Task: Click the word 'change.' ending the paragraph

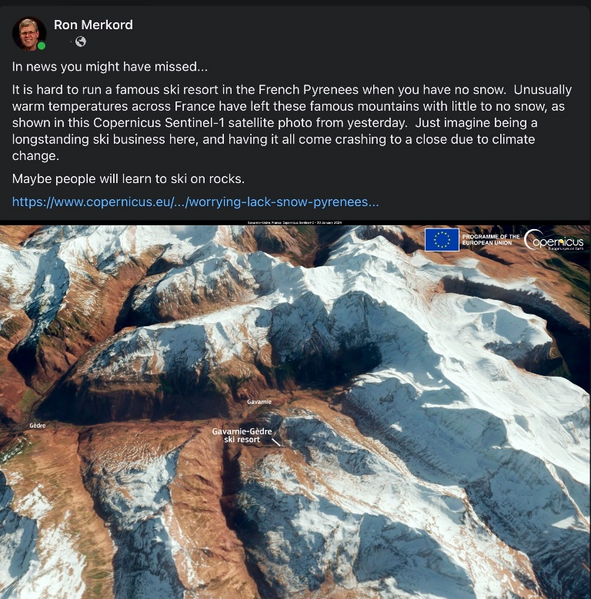Action: pos(36,156)
